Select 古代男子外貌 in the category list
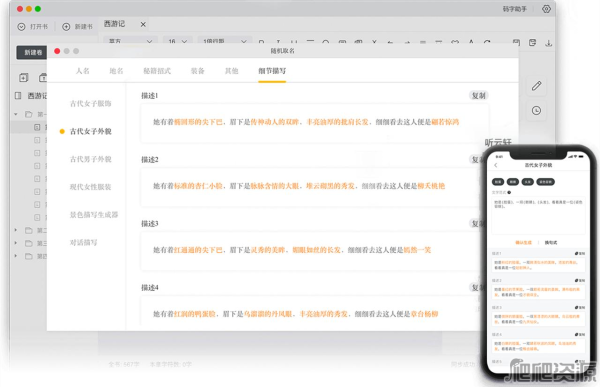 pyautogui.click(x=91, y=159)
